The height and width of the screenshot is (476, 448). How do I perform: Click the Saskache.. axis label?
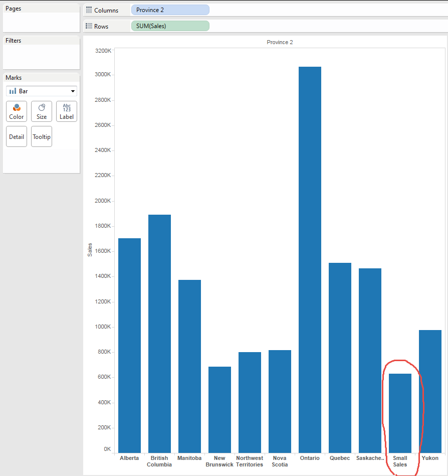(370, 458)
